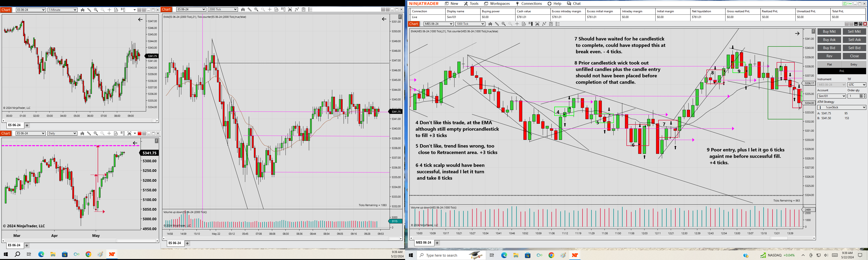The height and width of the screenshot is (260, 868).
Task: Open the notification center icon in the tray
Action: pyautogui.click(x=860, y=255)
